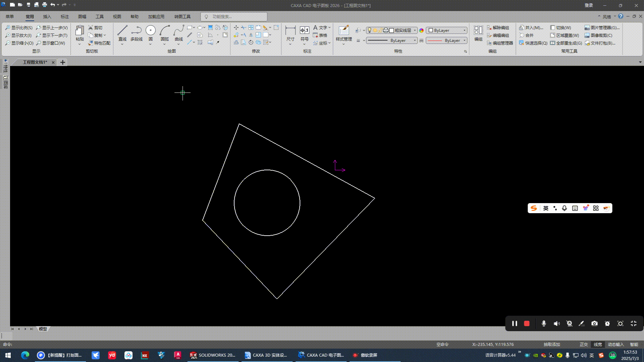Click 显示比例(S) zoom scale button

(19, 27)
